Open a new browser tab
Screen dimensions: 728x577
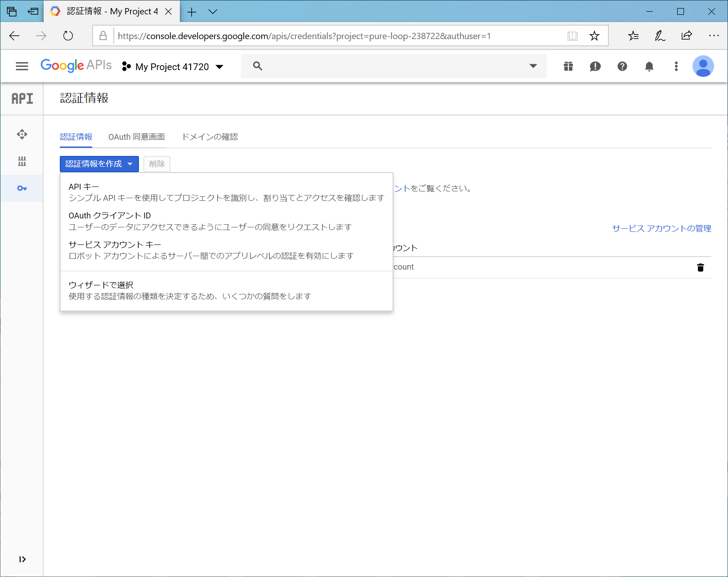point(192,12)
